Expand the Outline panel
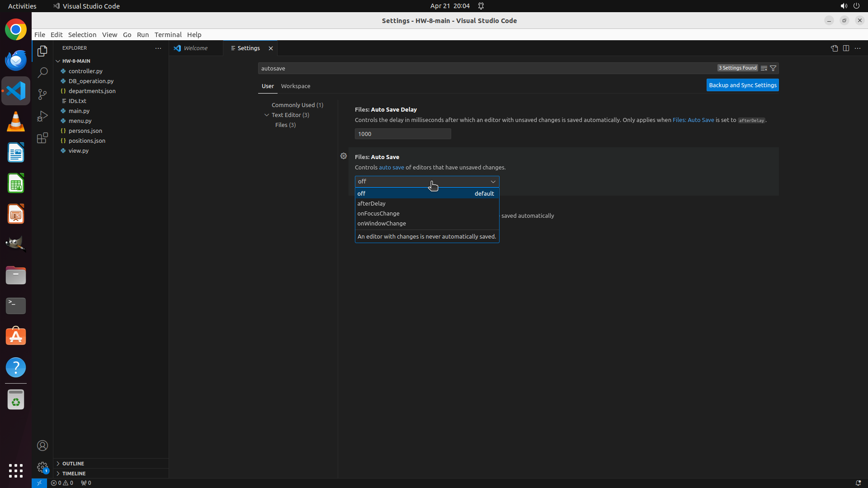Viewport: 868px width, 488px height. [x=73, y=464]
